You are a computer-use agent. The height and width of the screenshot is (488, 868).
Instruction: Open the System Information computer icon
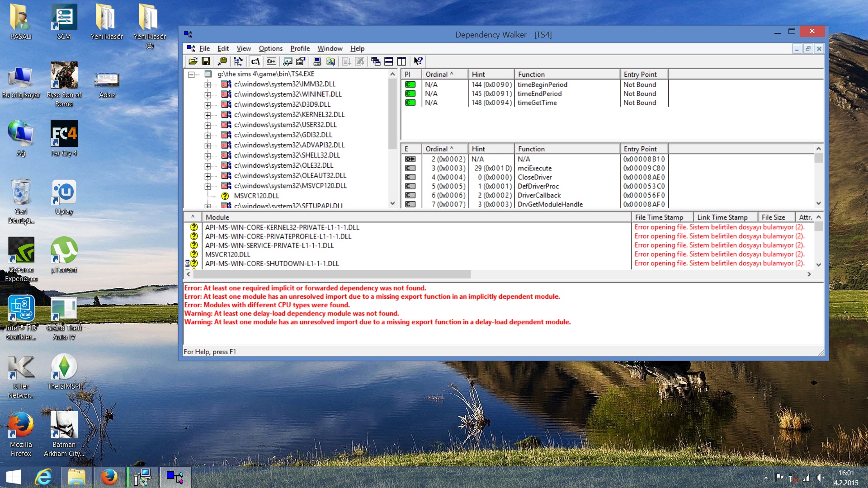pyautogui.click(x=317, y=61)
